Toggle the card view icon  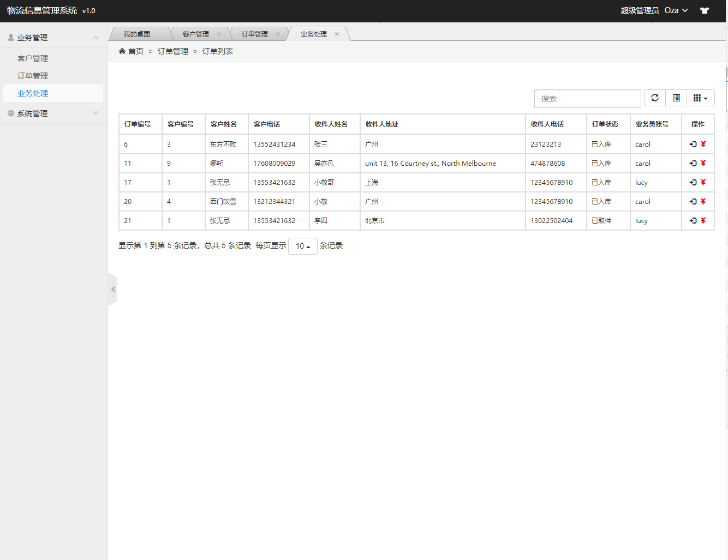point(676,98)
